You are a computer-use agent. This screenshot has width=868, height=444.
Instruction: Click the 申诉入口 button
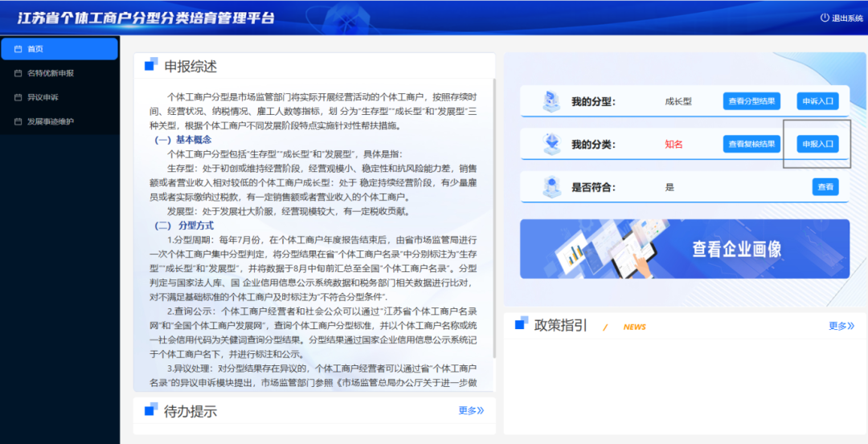[x=817, y=101]
